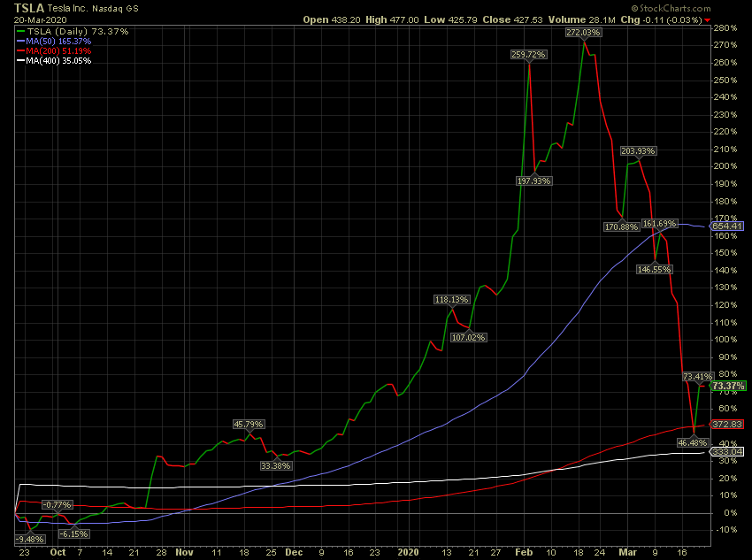Click the -9.48% trough label
Screen dimensions: 752x560
coord(30,539)
